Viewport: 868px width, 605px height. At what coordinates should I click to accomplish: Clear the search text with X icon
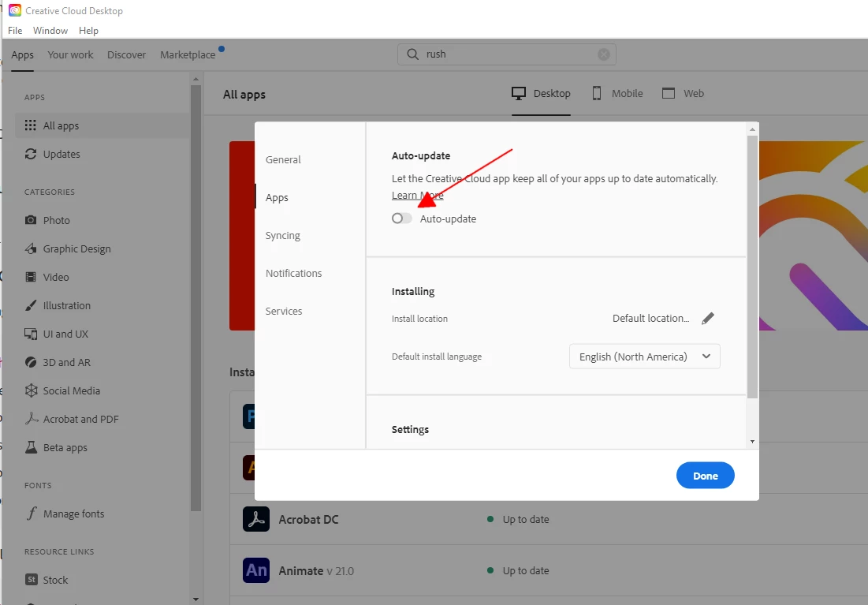604,54
